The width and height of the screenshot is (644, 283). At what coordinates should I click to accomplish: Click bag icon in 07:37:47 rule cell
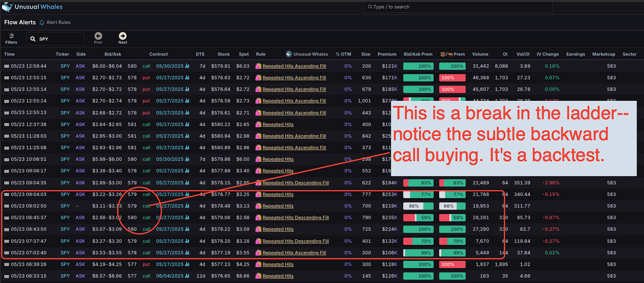pyautogui.click(x=259, y=241)
